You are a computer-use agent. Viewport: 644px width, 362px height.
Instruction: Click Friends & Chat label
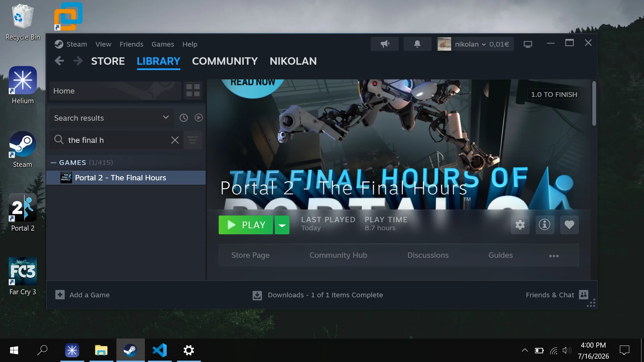550,295
